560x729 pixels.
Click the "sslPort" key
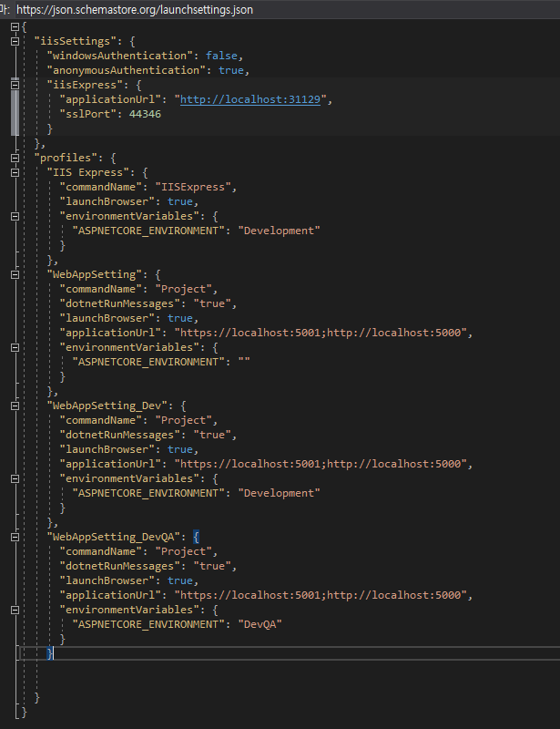(87, 114)
